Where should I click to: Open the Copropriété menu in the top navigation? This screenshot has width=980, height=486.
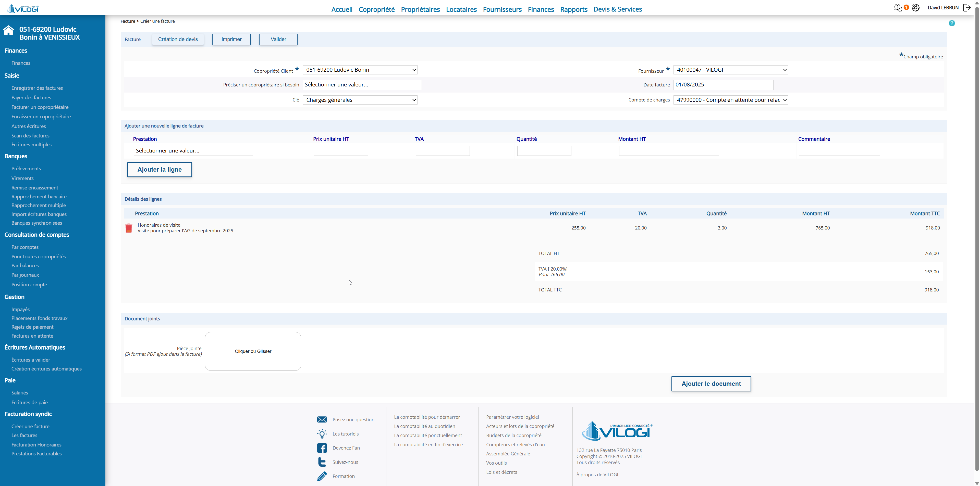click(377, 9)
